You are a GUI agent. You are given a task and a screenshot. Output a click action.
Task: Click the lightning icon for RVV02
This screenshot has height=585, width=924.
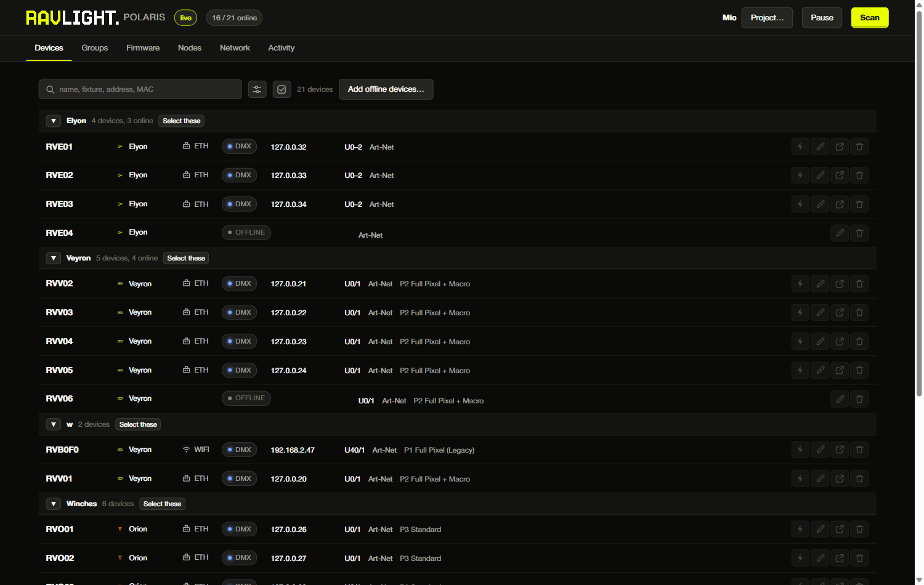(800, 284)
